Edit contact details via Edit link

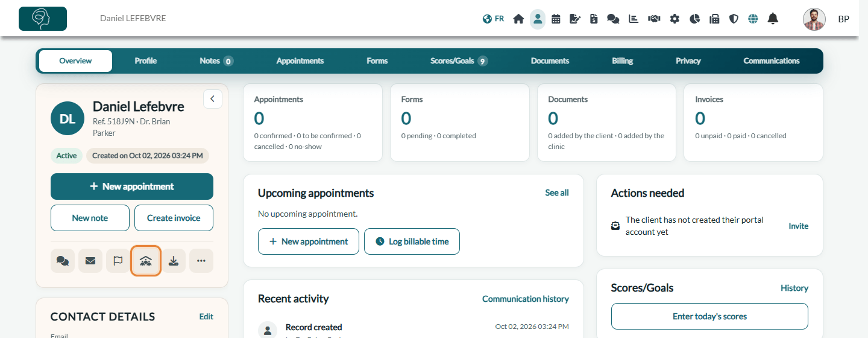[206, 316]
